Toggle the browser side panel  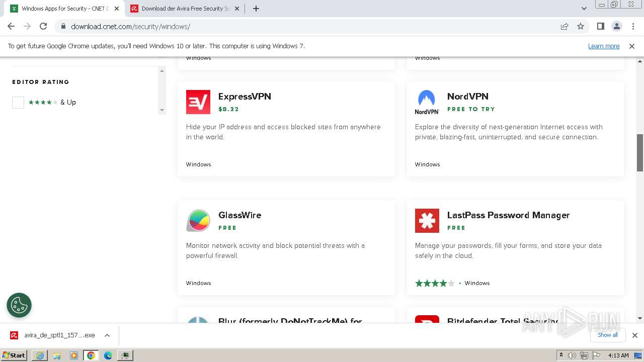pos(600,26)
